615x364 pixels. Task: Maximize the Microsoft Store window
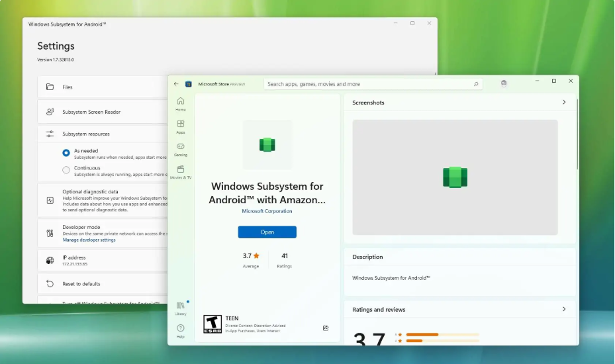pyautogui.click(x=554, y=81)
